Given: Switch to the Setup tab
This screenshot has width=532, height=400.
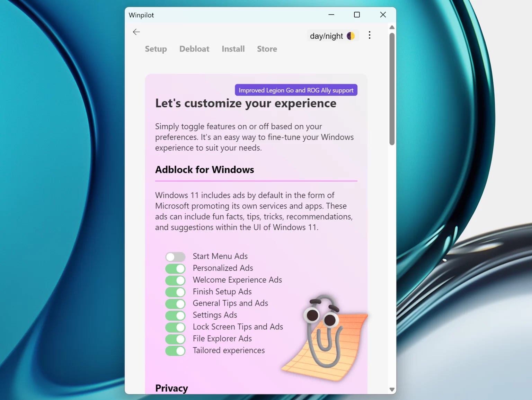Looking at the screenshot, I should [x=156, y=49].
